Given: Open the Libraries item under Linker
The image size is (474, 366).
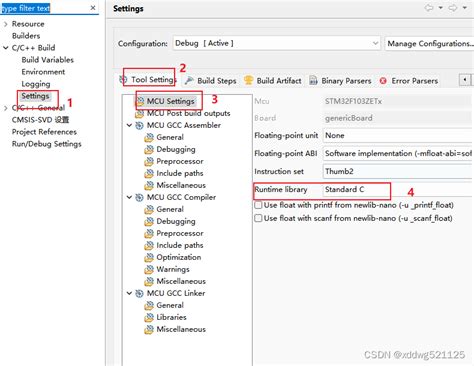Looking at the screenshot, I should tap(171, 317).
